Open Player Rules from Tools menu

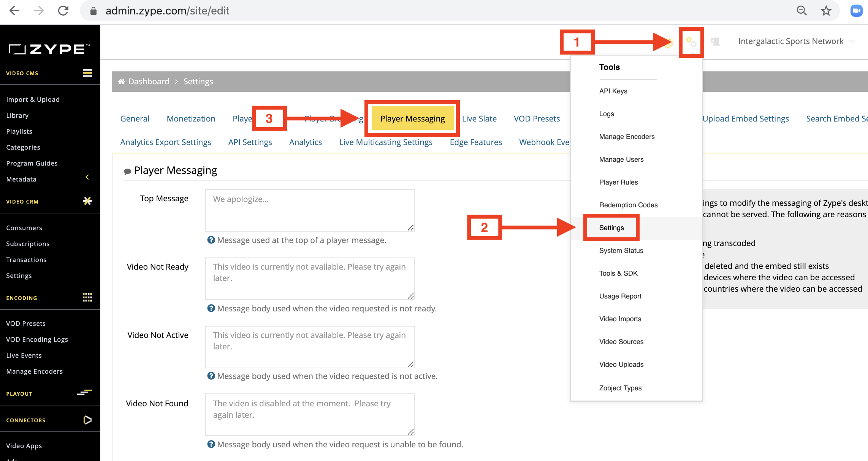coord(618,182)
